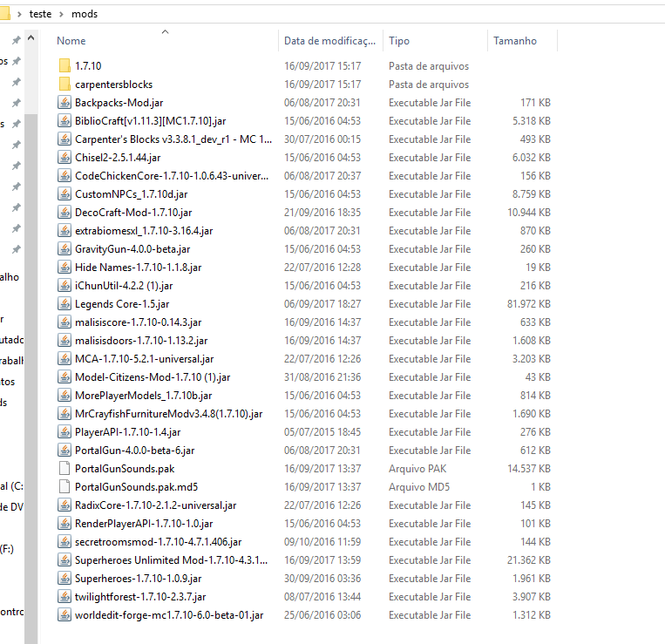Click the Chisel2-2.5.1.44.jar file icon

click(64, 157)
